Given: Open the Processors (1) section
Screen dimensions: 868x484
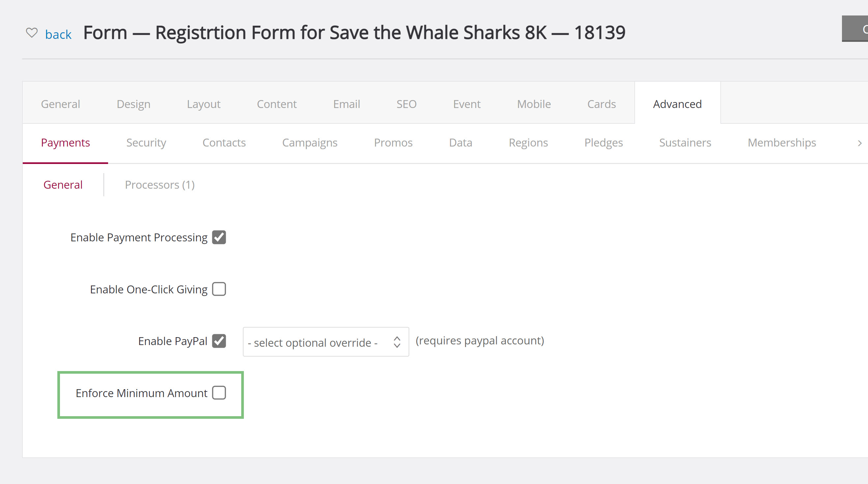Looking at the screenshot, I should 160,185.
